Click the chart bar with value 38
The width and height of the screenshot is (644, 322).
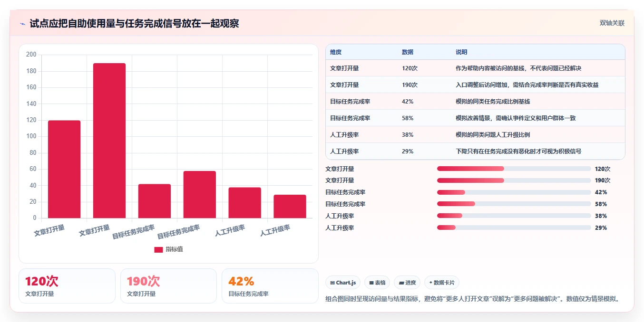coord(245,203)
